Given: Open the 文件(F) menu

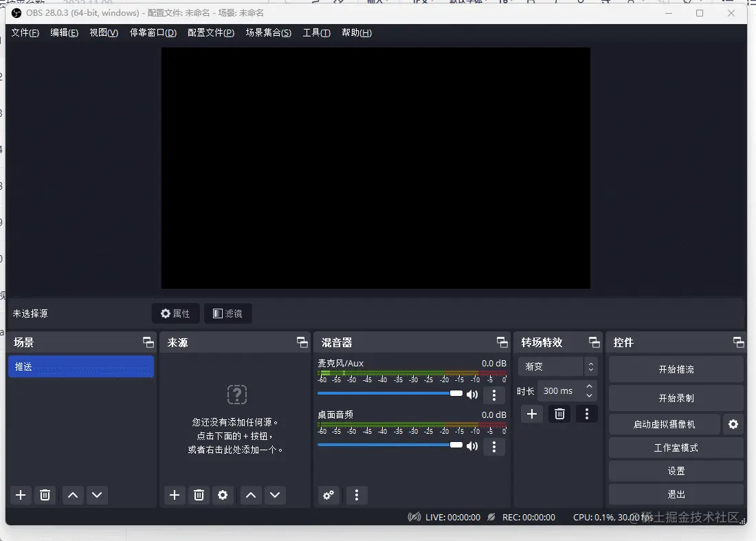Looking at the screenshot, I should pyautogui.click(x=25, y=33).
